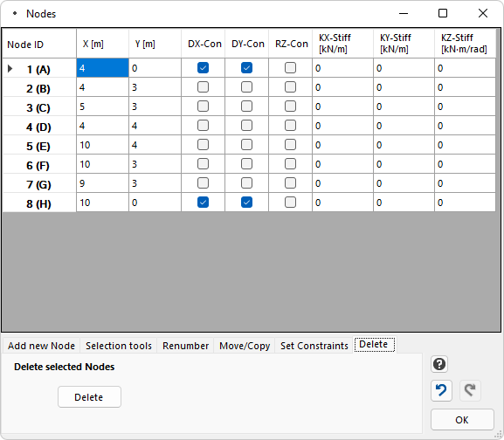Enable RZ-Con for node 8 (H)

[290, 203]
